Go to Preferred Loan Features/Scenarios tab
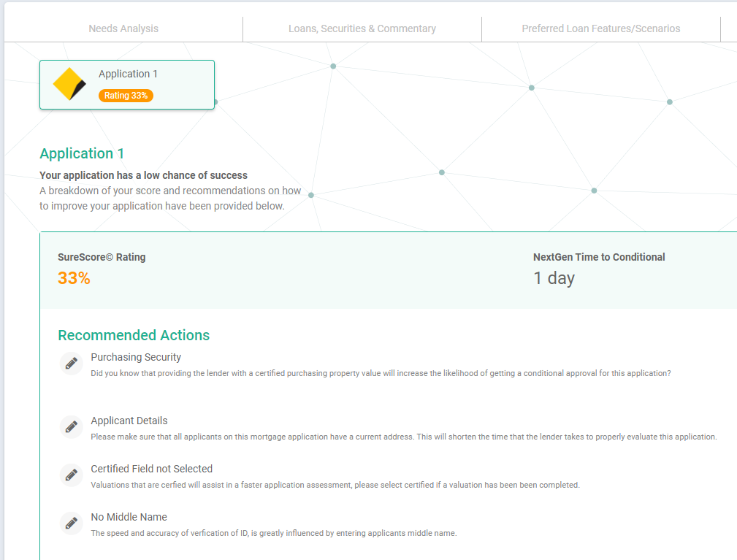The image size is (737, 560). pos(600,29)
